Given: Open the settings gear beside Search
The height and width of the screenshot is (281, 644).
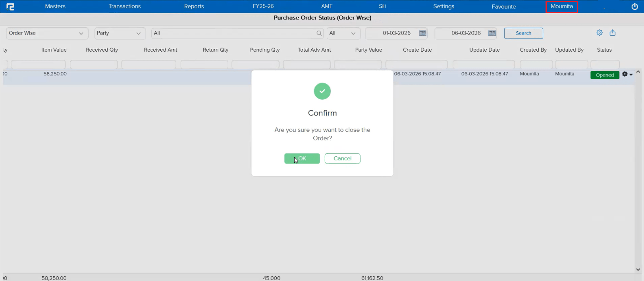Looking at the screenshot, I should tap(600, 33).
